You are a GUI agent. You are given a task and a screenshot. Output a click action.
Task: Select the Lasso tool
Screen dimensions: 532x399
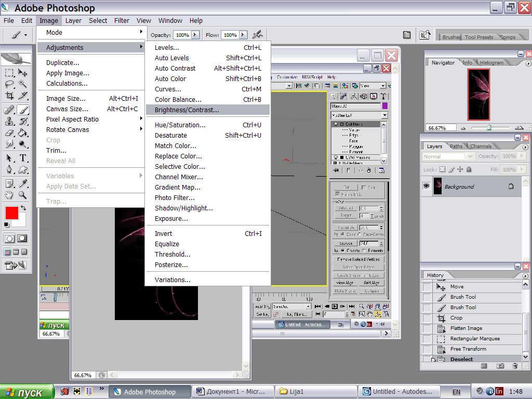(x=9, y=84)
